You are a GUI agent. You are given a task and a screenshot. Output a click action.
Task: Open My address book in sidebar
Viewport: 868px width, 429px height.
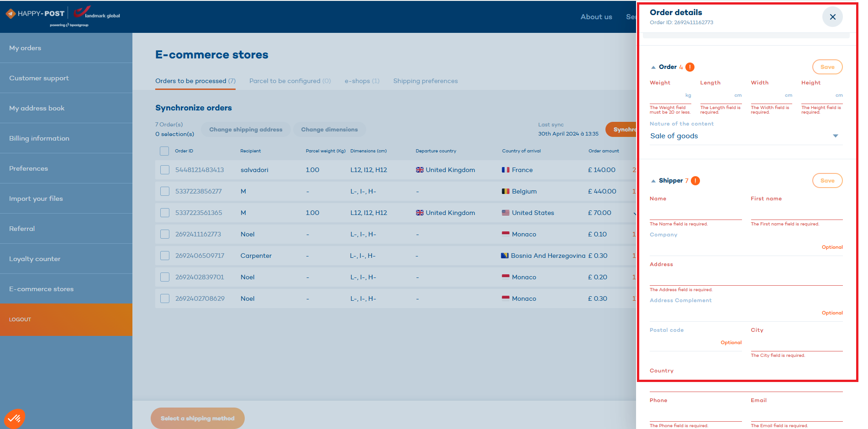click(x=66, y=108)
